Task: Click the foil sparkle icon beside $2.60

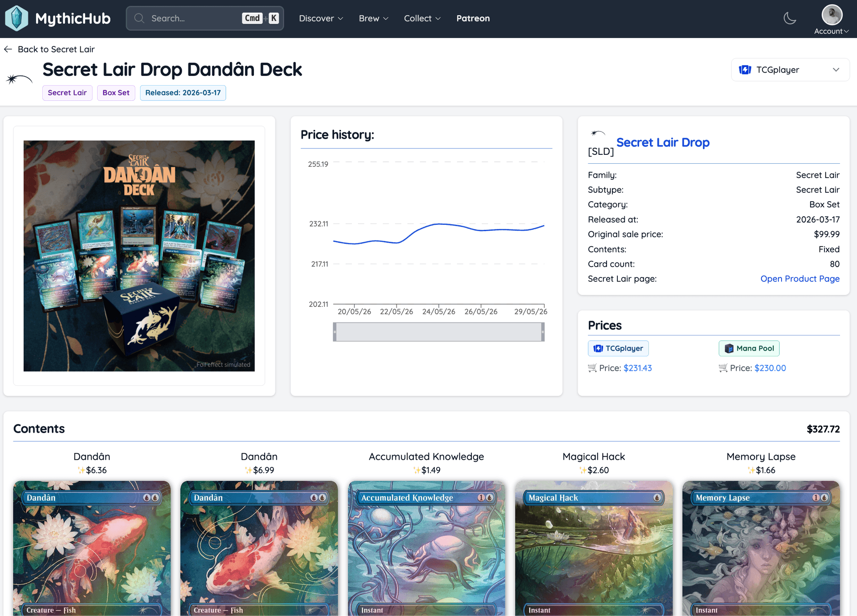Action: 582,470
